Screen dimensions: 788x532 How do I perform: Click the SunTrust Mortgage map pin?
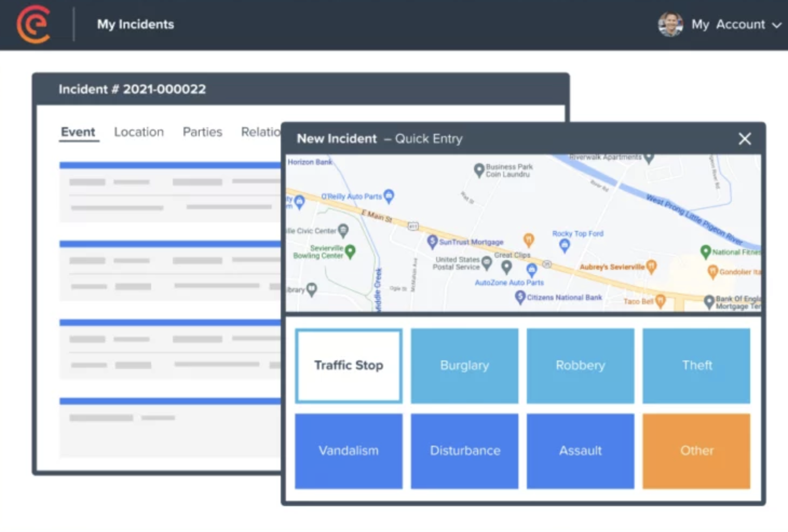tap(432, 241)
